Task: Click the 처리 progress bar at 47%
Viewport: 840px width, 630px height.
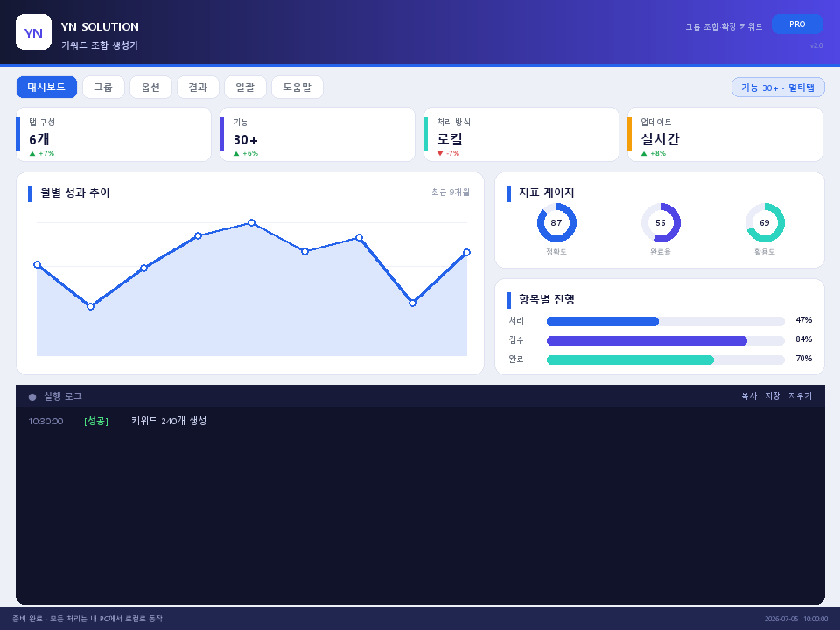Action: [665, 321]
